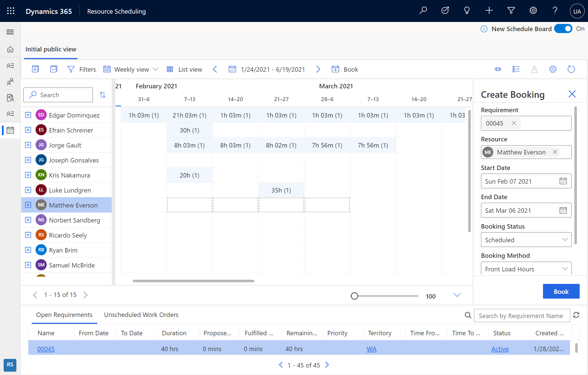Switch to the Unscheduled Work Orders tab
588x375 pixels.
click(x=141, y=314)
